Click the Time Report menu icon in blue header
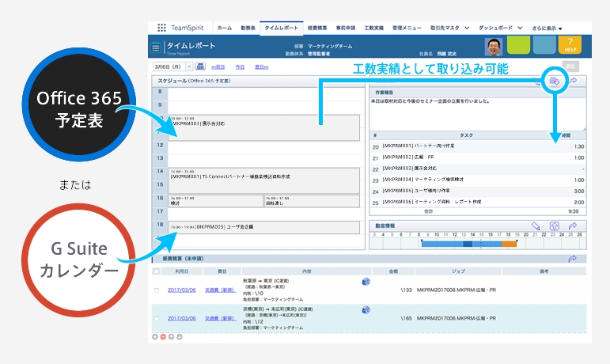The height and width of the screenshot is (364, 610). (156, 47)
